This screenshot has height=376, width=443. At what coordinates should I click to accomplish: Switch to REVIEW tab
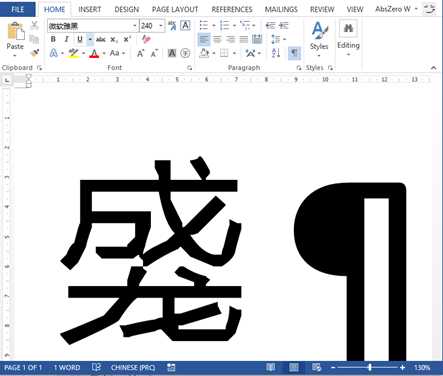pyautogui.click(x=322, y=9)
